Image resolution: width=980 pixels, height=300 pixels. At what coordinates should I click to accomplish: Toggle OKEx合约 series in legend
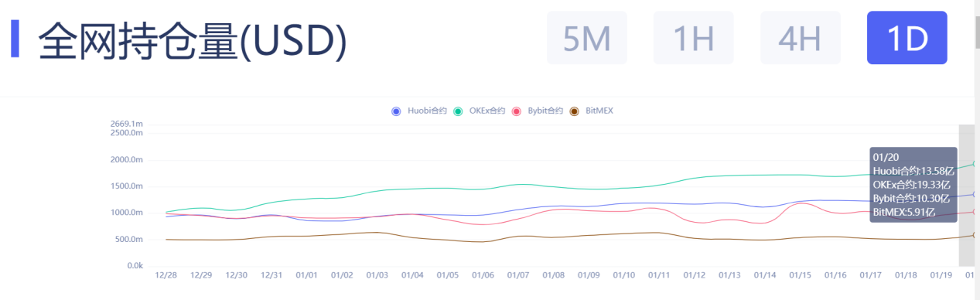point(479,111)
